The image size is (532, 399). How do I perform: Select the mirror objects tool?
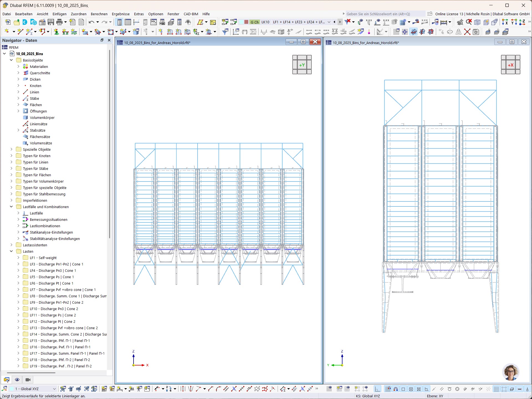click(459, 32)
